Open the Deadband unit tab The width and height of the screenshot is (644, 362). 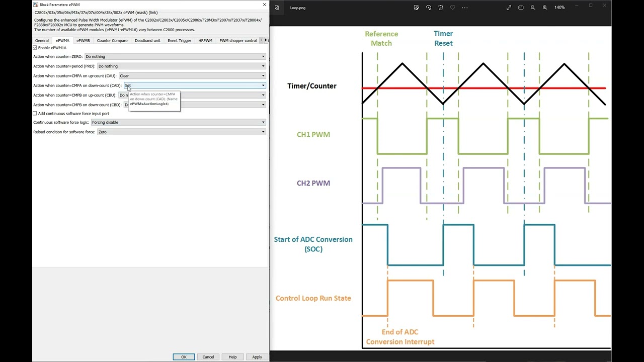[x=147, y=40]
